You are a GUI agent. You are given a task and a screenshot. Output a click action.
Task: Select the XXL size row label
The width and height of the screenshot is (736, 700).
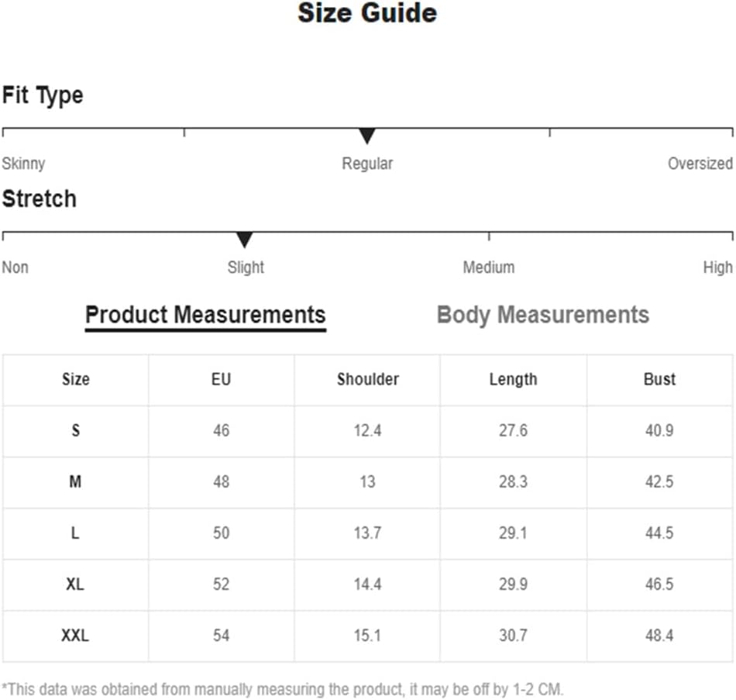tap(75, 636)
